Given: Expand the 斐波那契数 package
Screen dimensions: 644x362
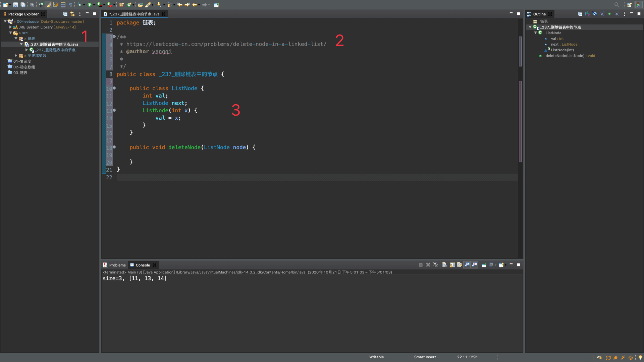Looking at the screenshot, I should click(16, 55).
